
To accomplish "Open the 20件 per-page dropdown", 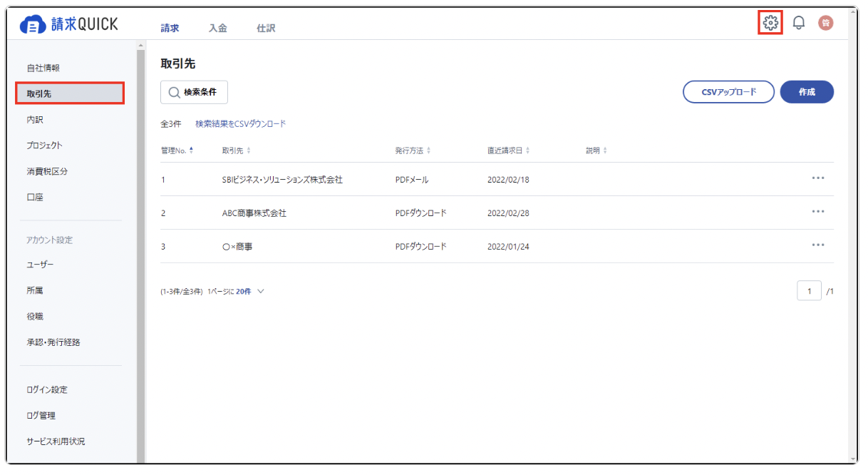I will click(247, 291).
